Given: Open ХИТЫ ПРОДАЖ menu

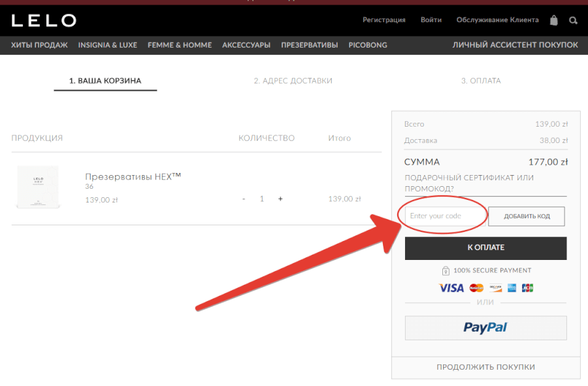Looking at the screenshot, I should click(x=39, y=45).
